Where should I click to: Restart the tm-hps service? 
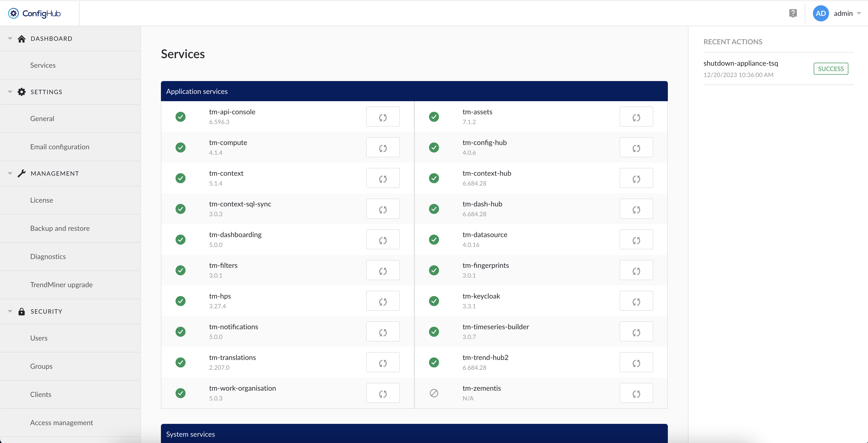click(x=383, y=301)
